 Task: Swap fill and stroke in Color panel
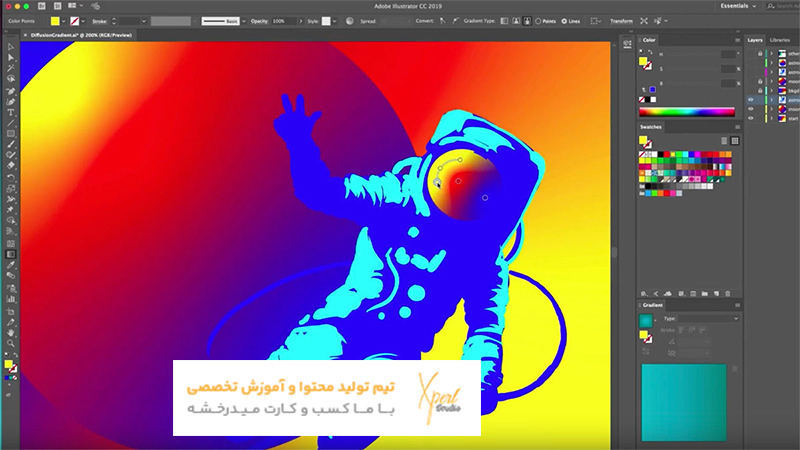pyautogui.click(x=650, y=52)
